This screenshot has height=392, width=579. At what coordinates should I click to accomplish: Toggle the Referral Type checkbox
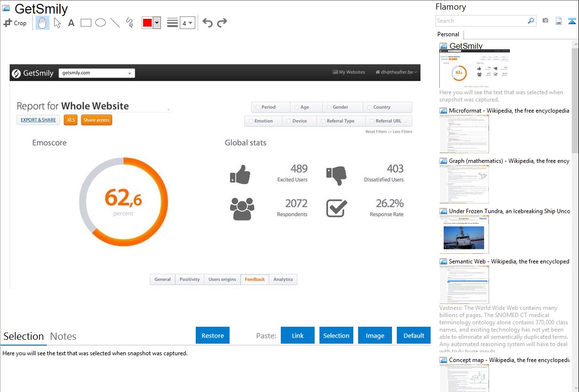[323, 121]
